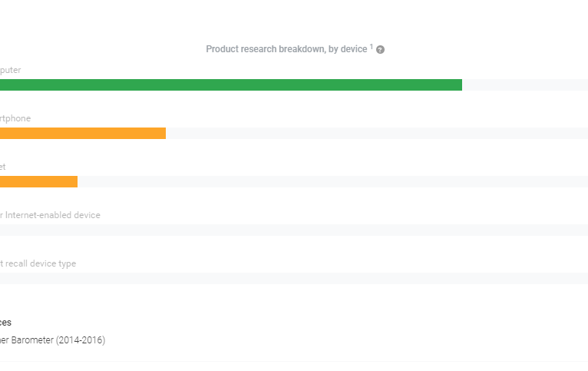Click the help question mark icon beside chart title
588x371 pixels.
coord(380,49)
